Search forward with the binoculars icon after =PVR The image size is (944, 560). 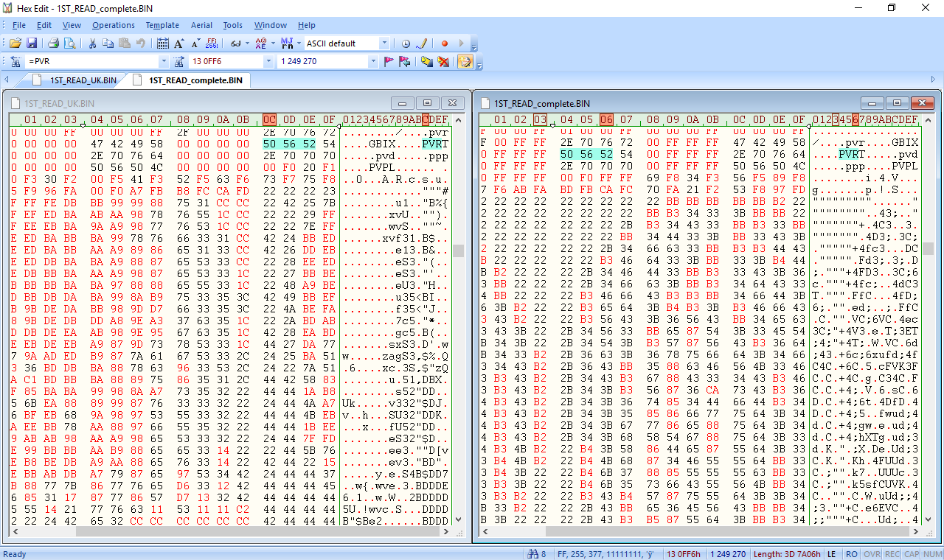click(x=179, y=61)
